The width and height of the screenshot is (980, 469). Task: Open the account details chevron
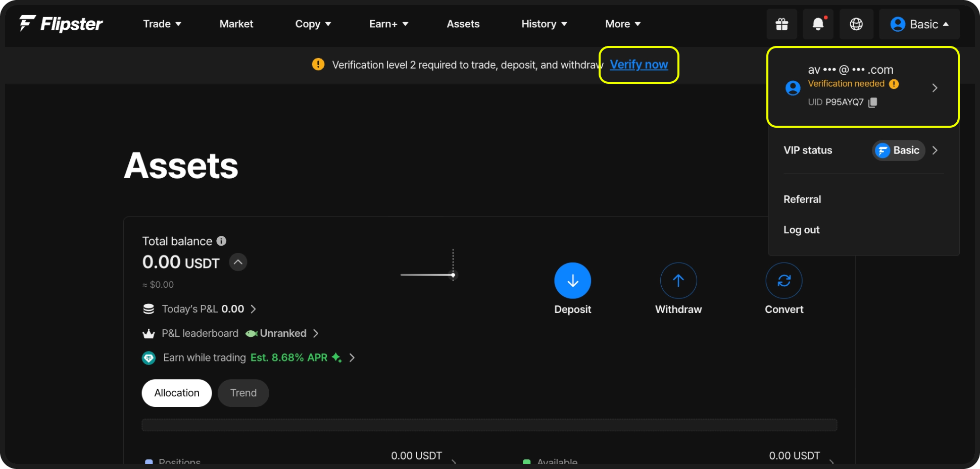[935, 88]
